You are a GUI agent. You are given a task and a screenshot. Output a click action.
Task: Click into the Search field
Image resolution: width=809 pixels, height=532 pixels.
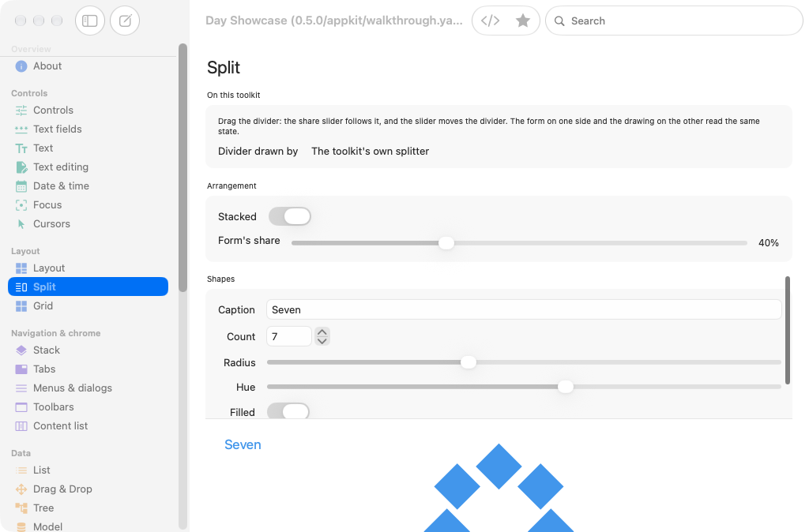(674, 21)
